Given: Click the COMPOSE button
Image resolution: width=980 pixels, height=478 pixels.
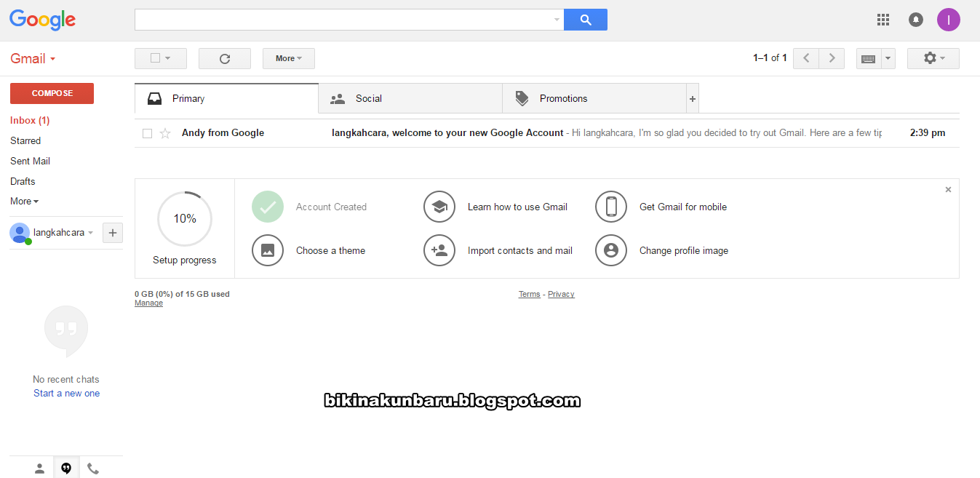Looking at the screenshot, I should click(x=52, y=93).
